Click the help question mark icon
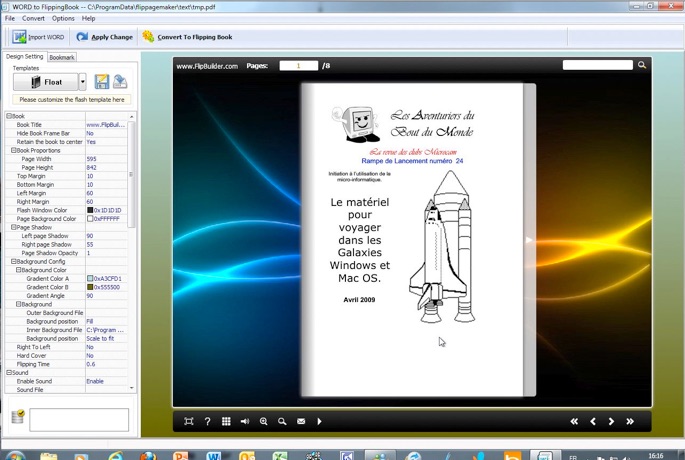The height and width of the screenshot is (460, 685). [x=208, y=421]
